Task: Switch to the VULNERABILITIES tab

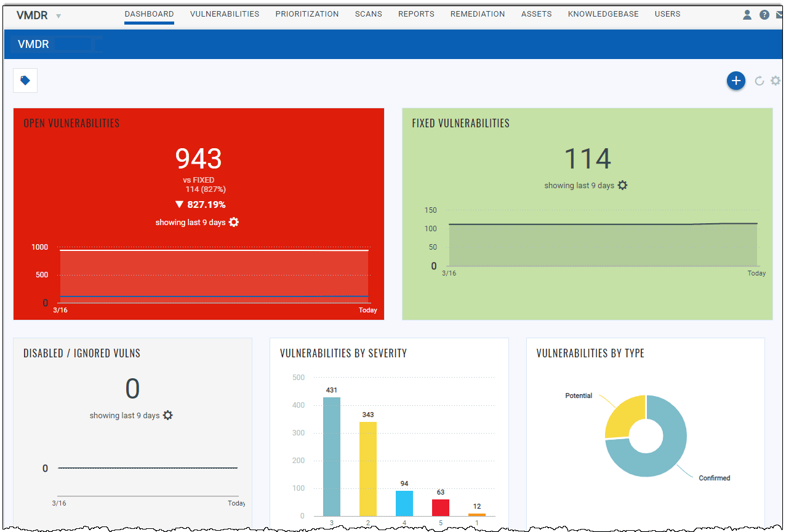Action: coord(224,14)
